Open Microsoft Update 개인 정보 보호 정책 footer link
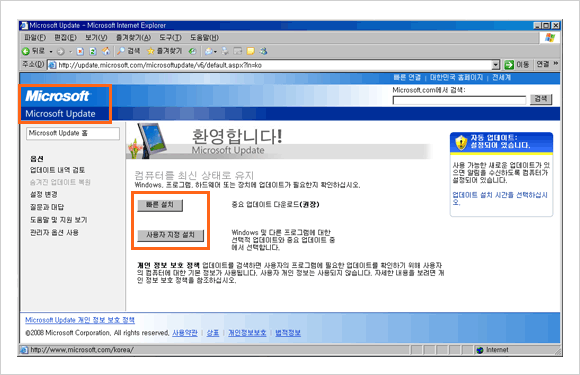Image resolution: width=580 pixels, height=375 pixels. click(x=80, y=320)
